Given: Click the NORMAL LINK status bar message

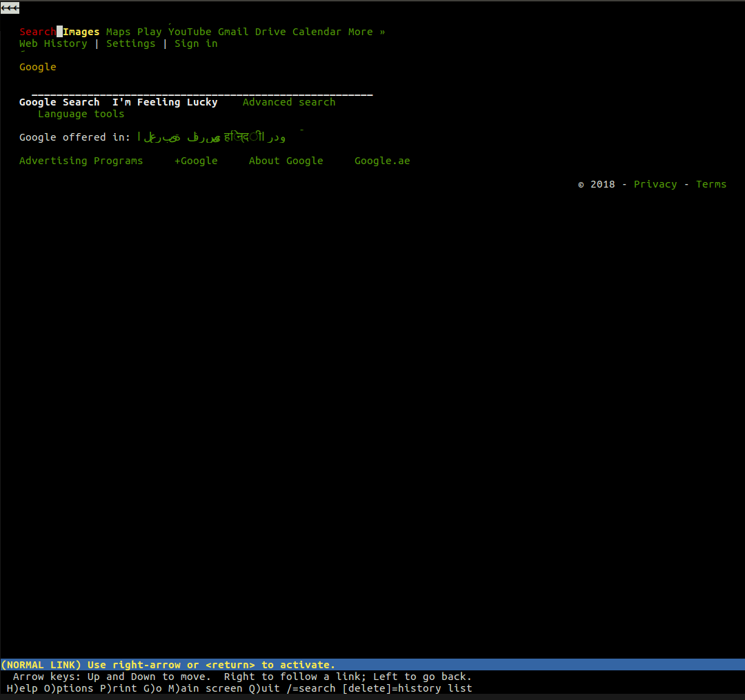Looking at the screenshot, I should 168,665.
